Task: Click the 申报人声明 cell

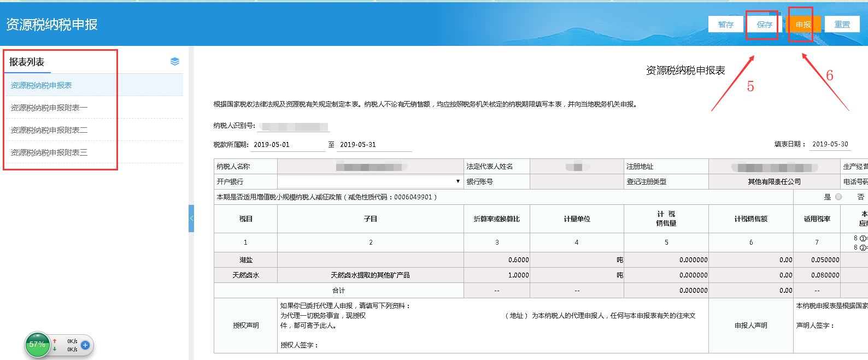Action: (751, 325)
